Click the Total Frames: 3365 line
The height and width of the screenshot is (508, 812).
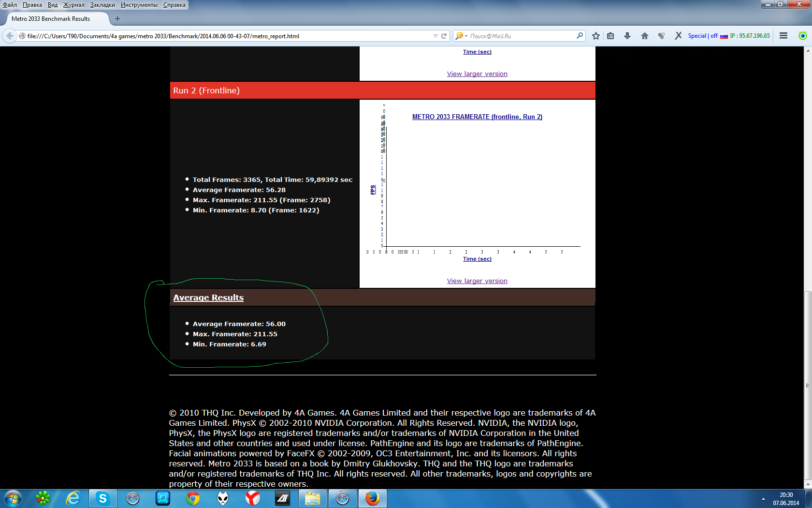pos(273,180)
